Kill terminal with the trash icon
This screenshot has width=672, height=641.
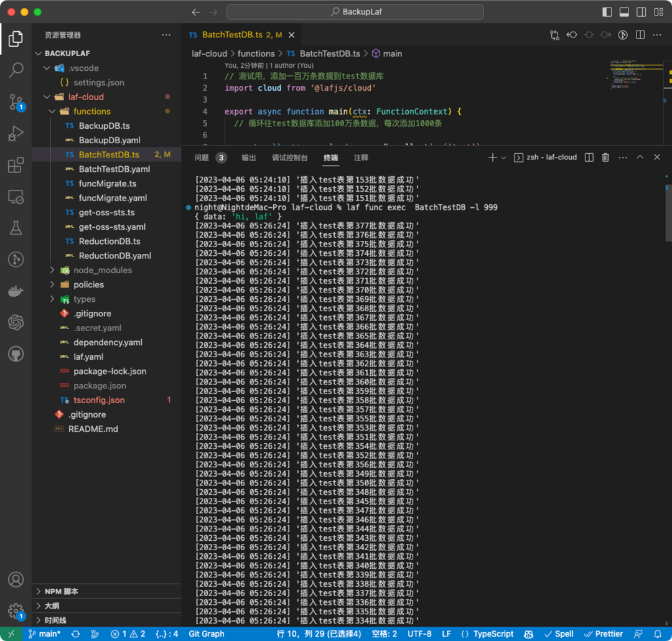[x=605, y=157]
